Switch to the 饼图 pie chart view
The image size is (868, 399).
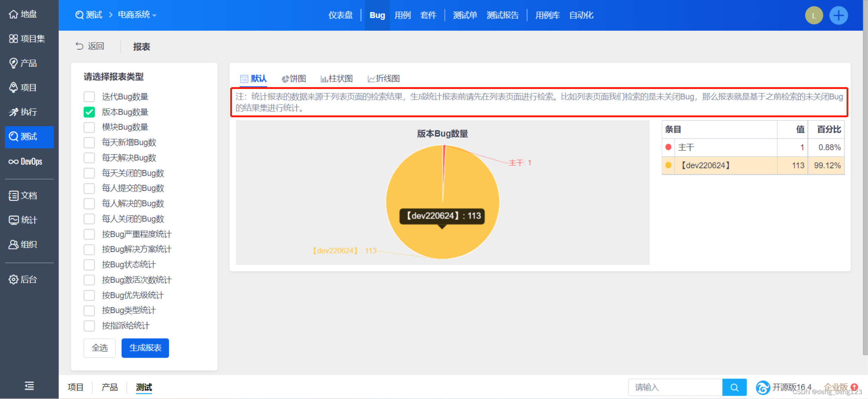pyautogui.click(x=294, y=78)
